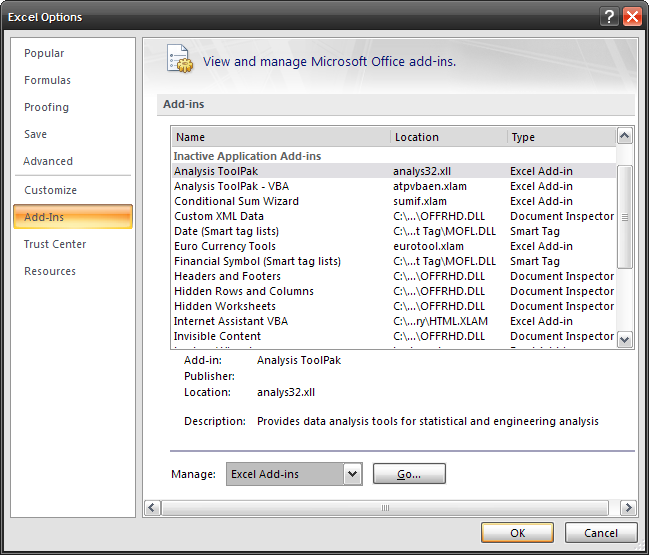Sort by the Type column header

point(561,137)
